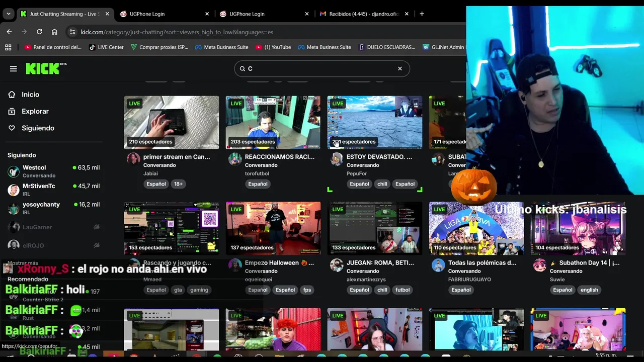The width and height of the screenshot is (644, 362).
Task: Open the 201 espectadores stream thumbnail
Action: pos(375,122)
